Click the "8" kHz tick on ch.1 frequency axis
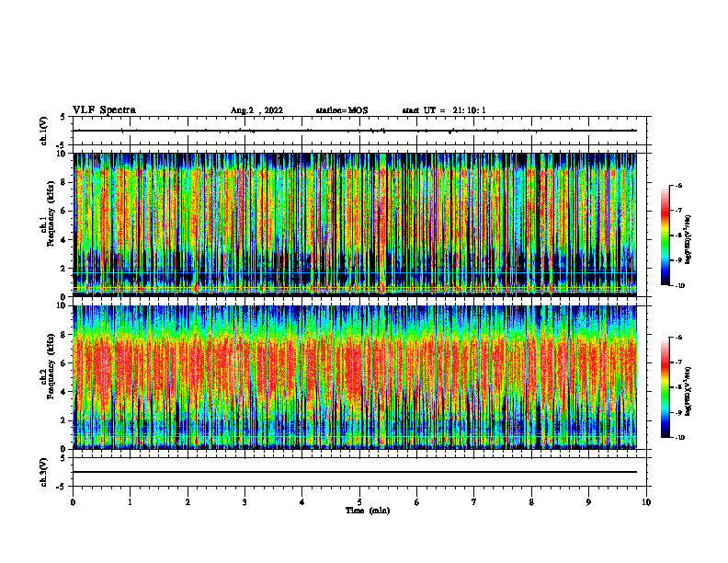Viewport: 728px width, 563px height. click(64, 182)
